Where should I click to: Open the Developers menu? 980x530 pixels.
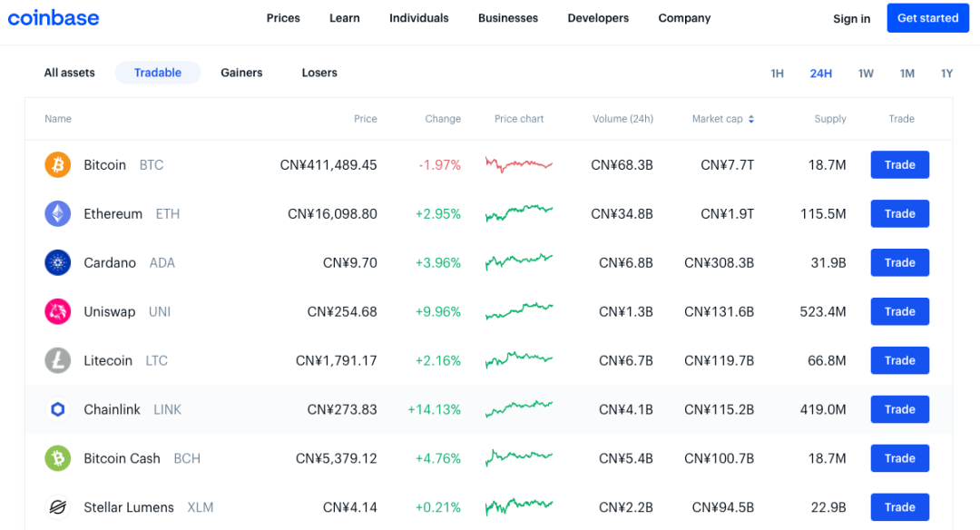coord(598,18)
